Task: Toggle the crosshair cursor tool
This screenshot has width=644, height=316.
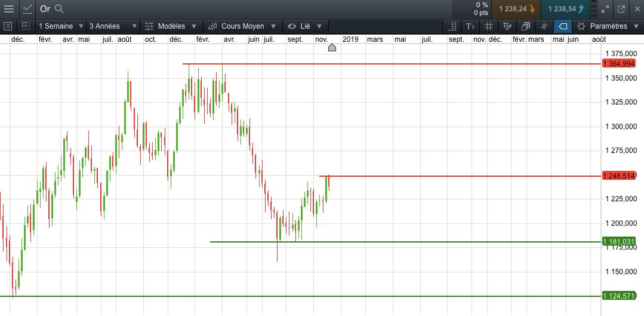Action: [544, 26]
